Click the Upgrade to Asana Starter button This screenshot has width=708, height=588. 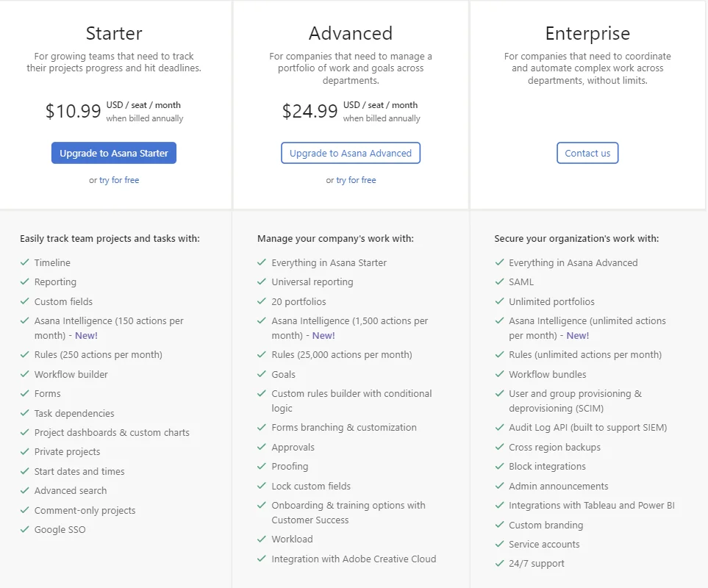point(114,153)
